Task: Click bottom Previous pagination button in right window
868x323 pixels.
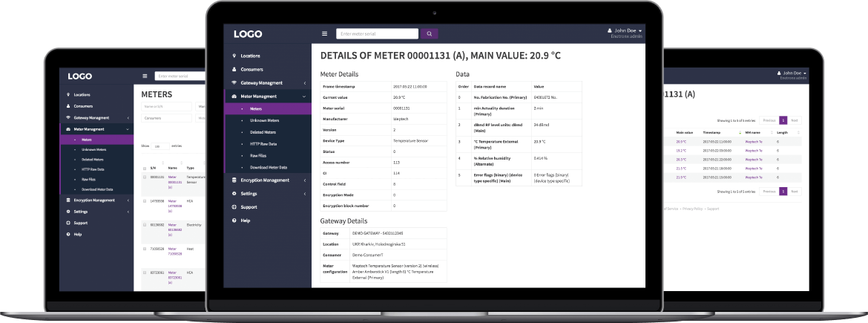Action: point(769,191)
